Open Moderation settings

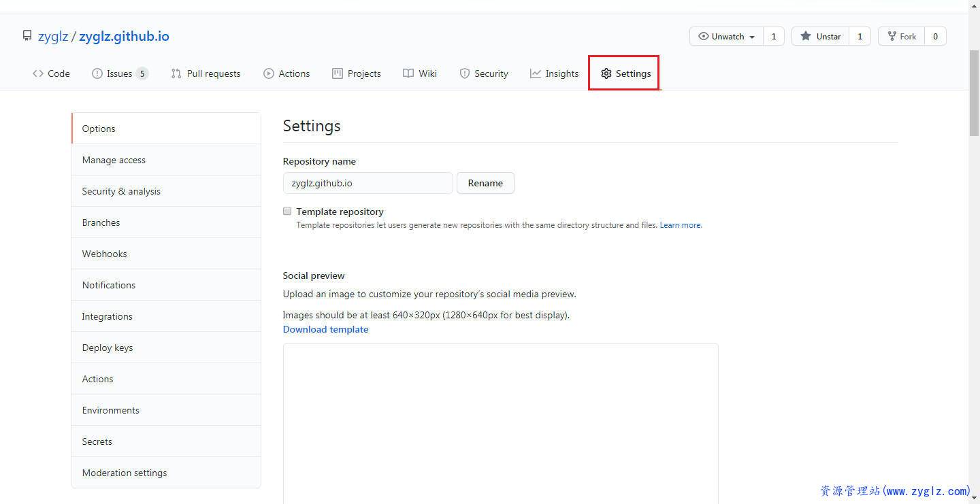[x=166, y=473]
